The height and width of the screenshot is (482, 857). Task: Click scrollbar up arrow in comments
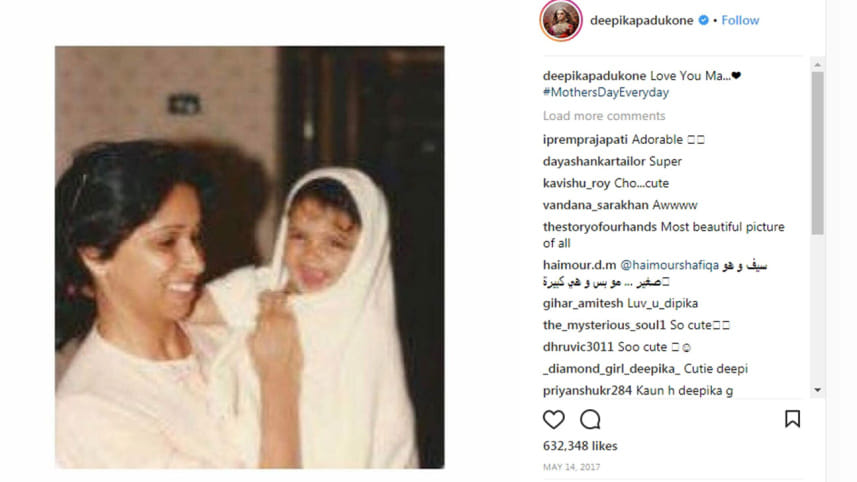click(818, 64)
